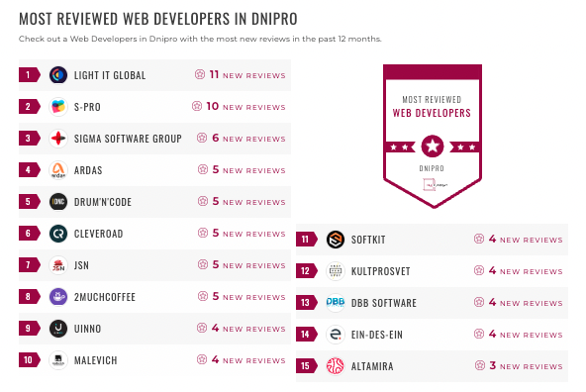Click the DBB Software logo icon
The width and height of the screenshot is (586, 392).
coord(336,303)
